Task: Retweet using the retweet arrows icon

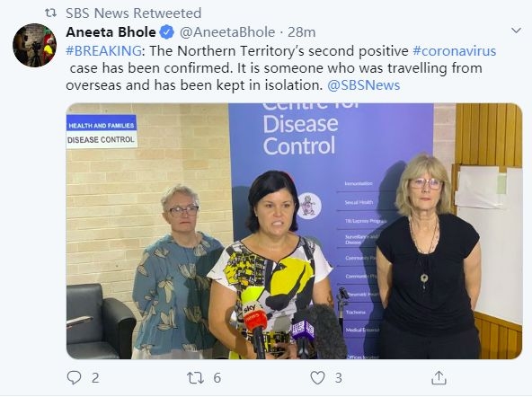Action: click(x=195, y=377)
